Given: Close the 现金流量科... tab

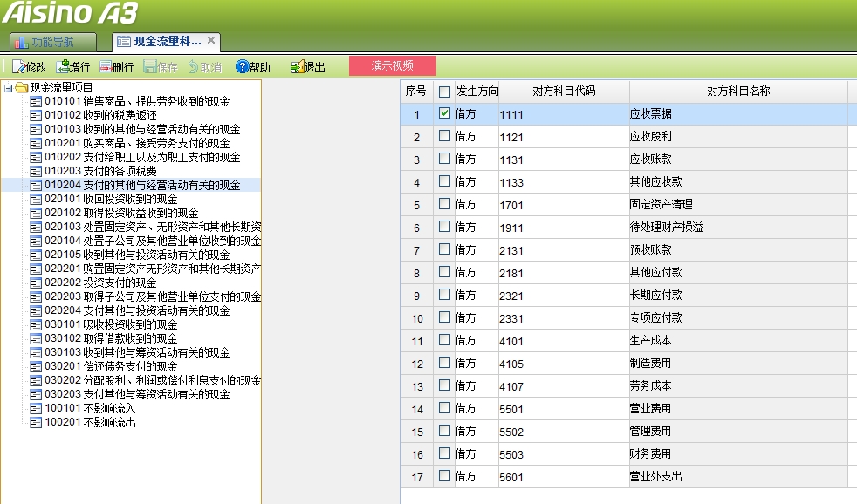Looking at the screenshot, I should [211, 41].
